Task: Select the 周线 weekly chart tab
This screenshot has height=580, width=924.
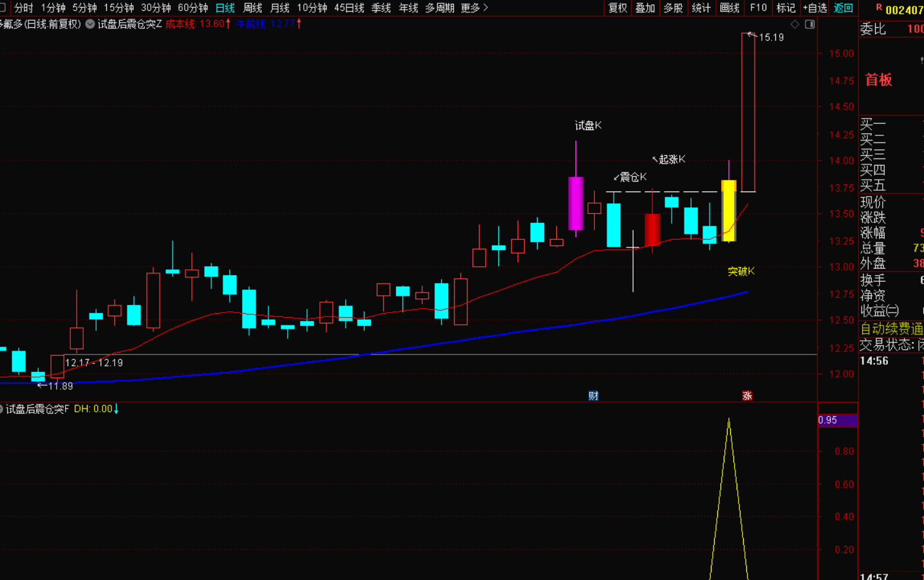Action: 252,8
